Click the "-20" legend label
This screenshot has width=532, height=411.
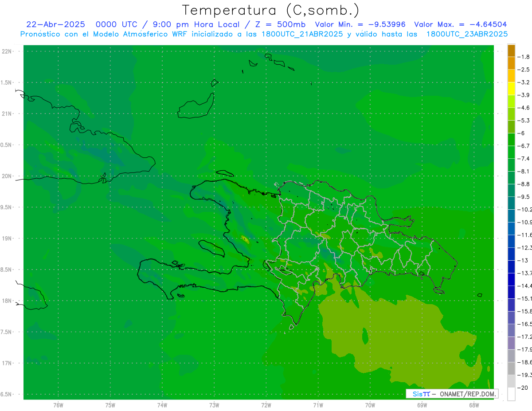coord(522,388)
